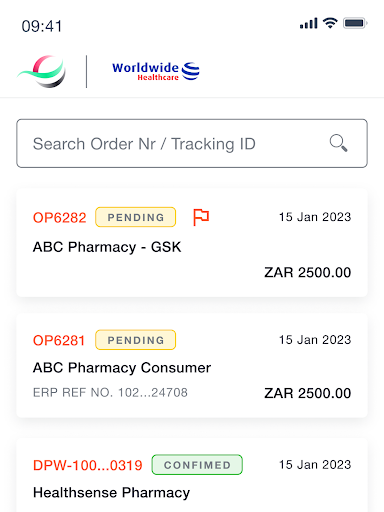Tap the swirl app logo

tap(42, 71)
